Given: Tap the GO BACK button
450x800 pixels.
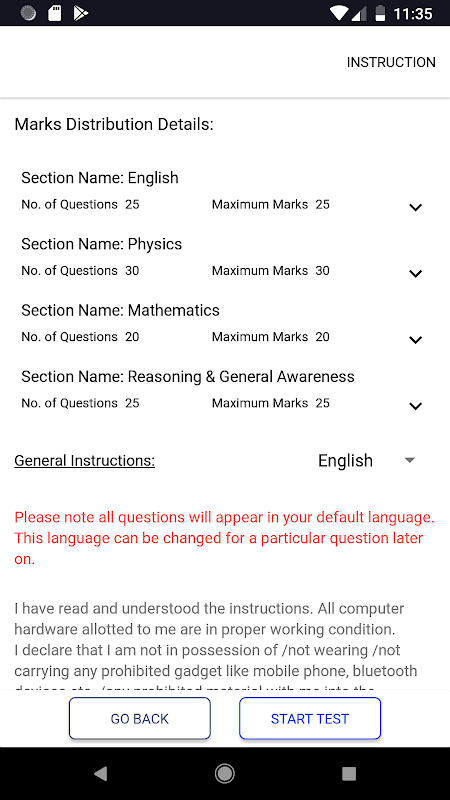Looking at the screenshot, I should (140, 718).
